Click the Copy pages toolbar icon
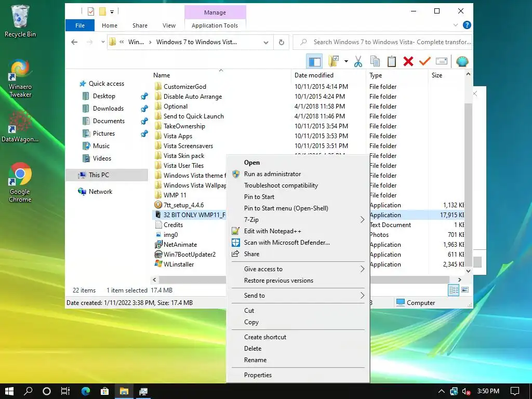Image resolution: width=532 pixels, height=399 pixels. [x=375, y=61]
